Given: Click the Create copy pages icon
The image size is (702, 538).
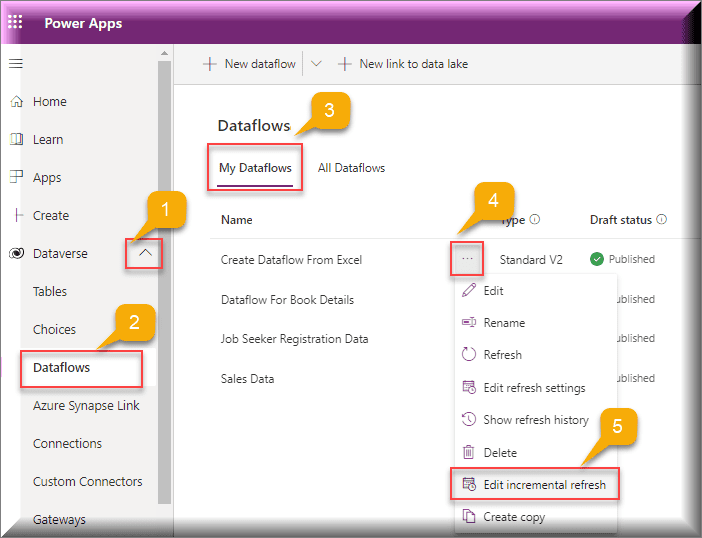Looking at the screenshot, I should click(468, 516).
